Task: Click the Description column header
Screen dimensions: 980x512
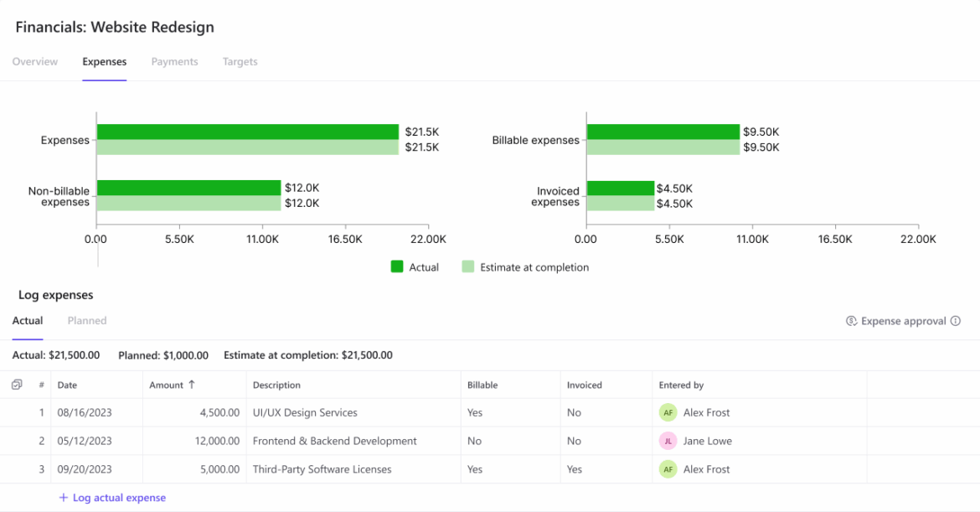Action: point(277,385)
